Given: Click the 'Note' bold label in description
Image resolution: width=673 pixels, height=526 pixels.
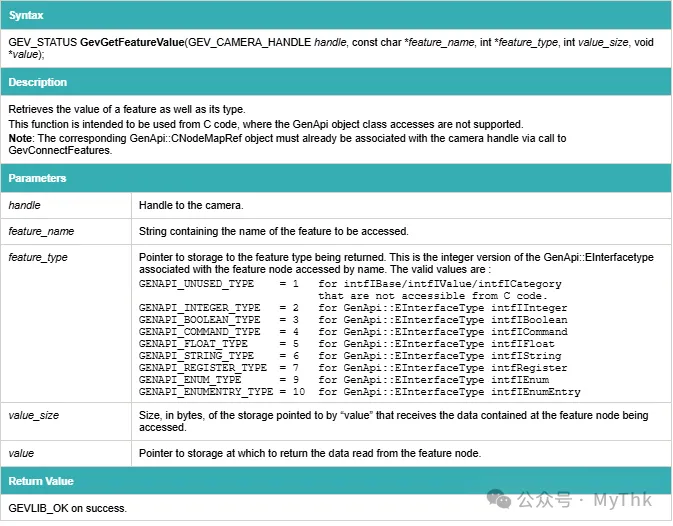Looking at the screenshot, I should pos(20,139).
